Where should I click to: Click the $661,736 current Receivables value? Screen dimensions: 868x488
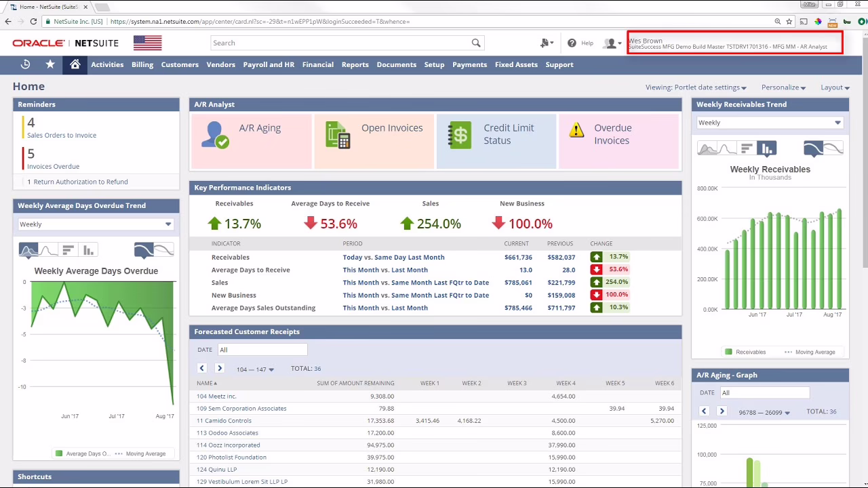(x=518, y=258)
